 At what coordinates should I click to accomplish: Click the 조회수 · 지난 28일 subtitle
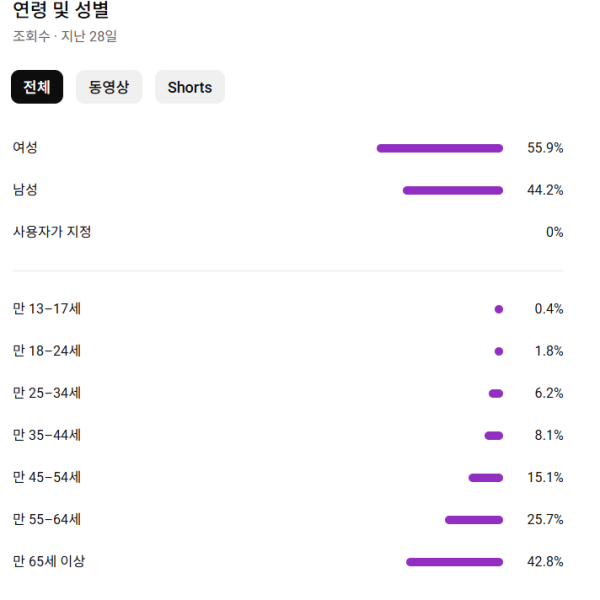[65, 37]
